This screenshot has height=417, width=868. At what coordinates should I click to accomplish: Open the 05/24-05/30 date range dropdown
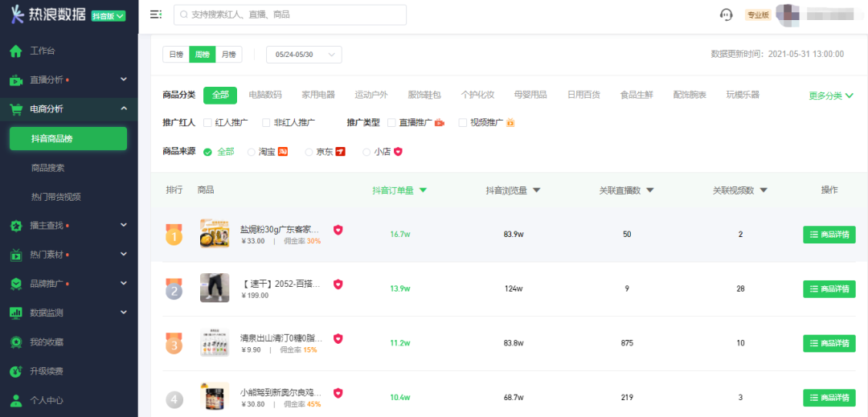pyautogui.click(x=304, y=54)
